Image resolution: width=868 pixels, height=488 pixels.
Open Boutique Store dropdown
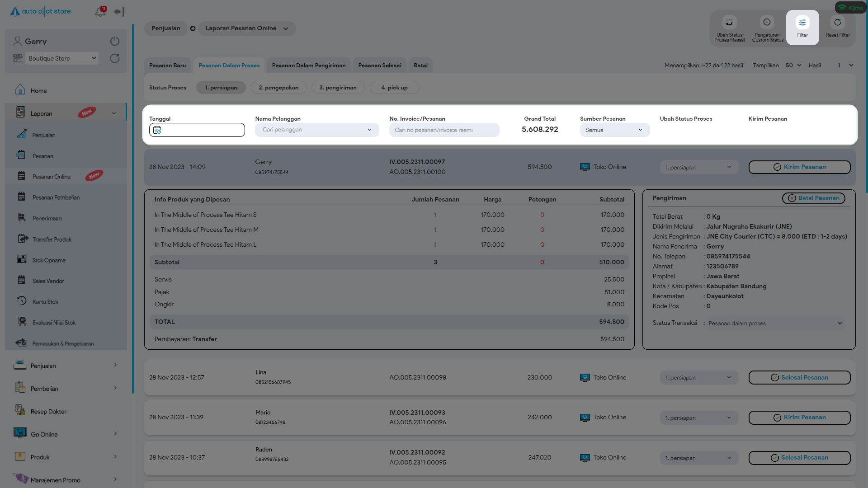[61, 58]
